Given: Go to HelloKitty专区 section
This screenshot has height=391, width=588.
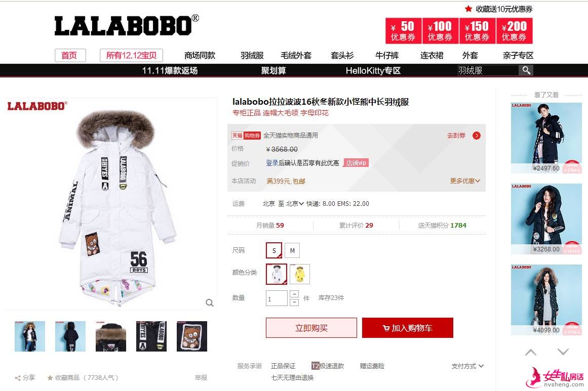Looking at the screenshot, I should [373, 70].
